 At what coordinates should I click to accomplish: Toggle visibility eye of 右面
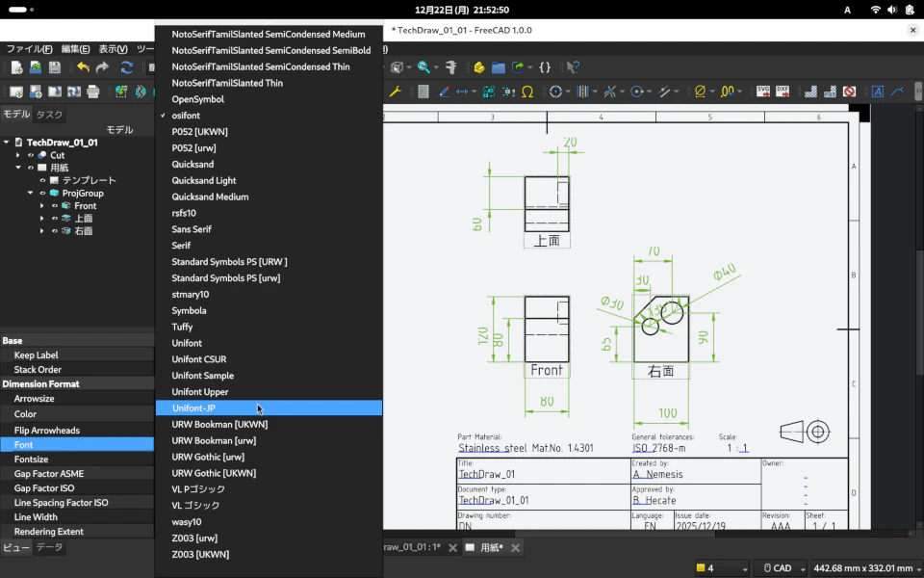pyautogui.click(x=54, y=231)
